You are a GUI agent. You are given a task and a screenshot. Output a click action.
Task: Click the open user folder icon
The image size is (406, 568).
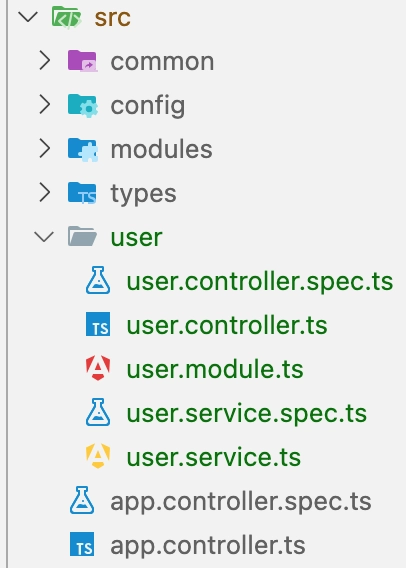(82, 236)
